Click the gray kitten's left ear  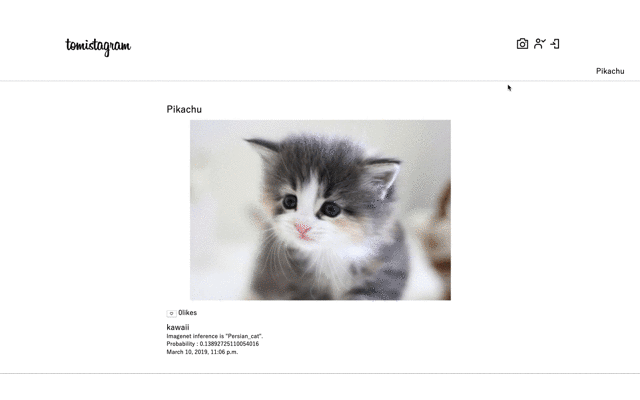click(262, 148)
